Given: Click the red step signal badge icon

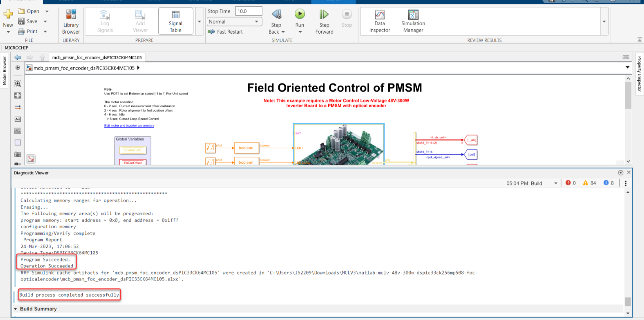Looking at the screenshot, I should [x=31, y=159].
